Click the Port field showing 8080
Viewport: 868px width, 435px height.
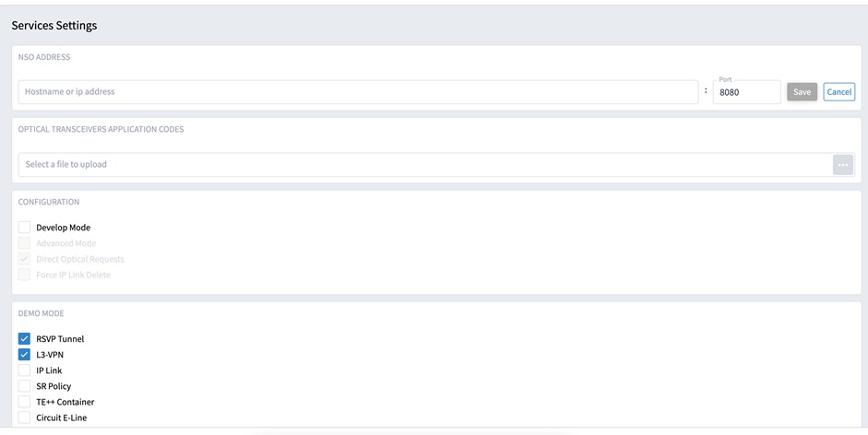coord(746,92)
